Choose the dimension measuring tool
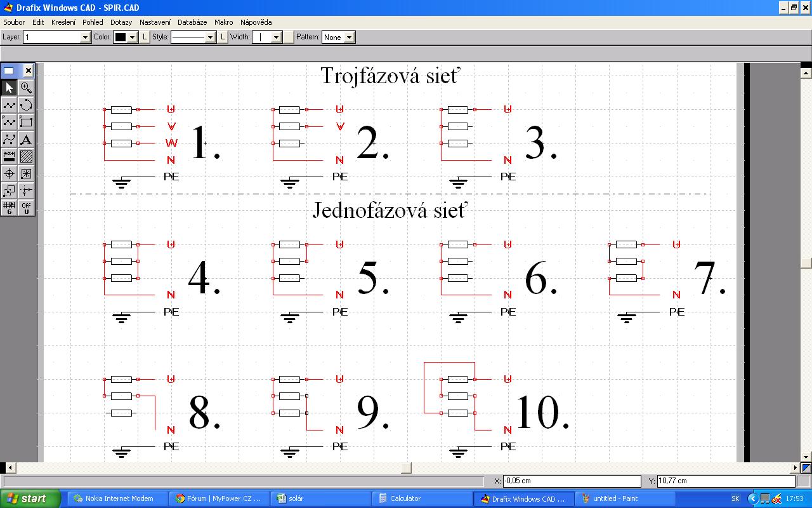The width and height of the screenshot is (812, 508). pyautogui.click(x=10, y=156)
